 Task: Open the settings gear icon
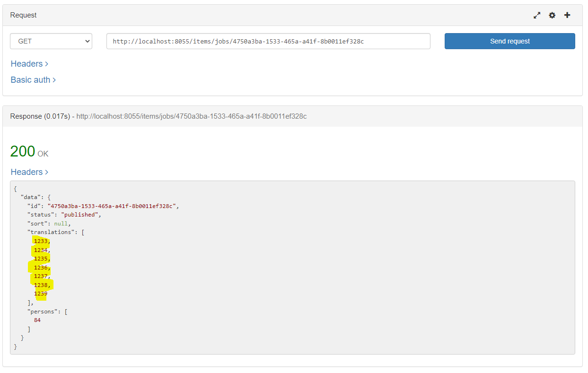point(552,15)
